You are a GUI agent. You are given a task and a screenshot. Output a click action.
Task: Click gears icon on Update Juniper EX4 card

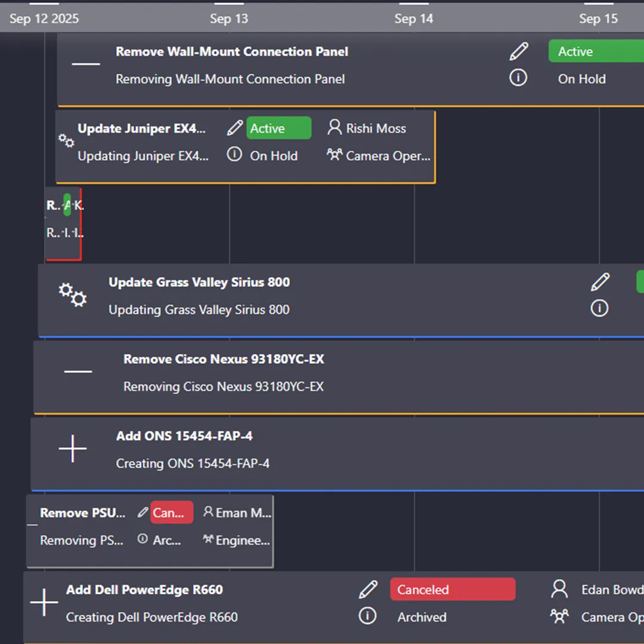(x=66, y=141)
